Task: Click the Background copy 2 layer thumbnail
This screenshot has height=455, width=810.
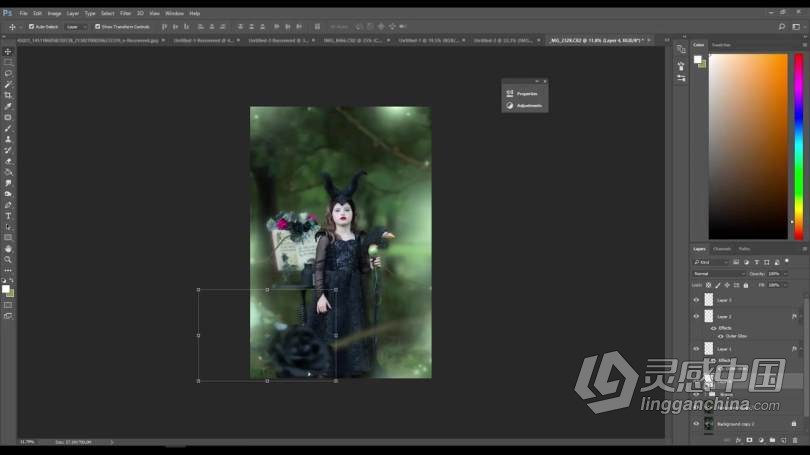Action: [x=709, y=424]
